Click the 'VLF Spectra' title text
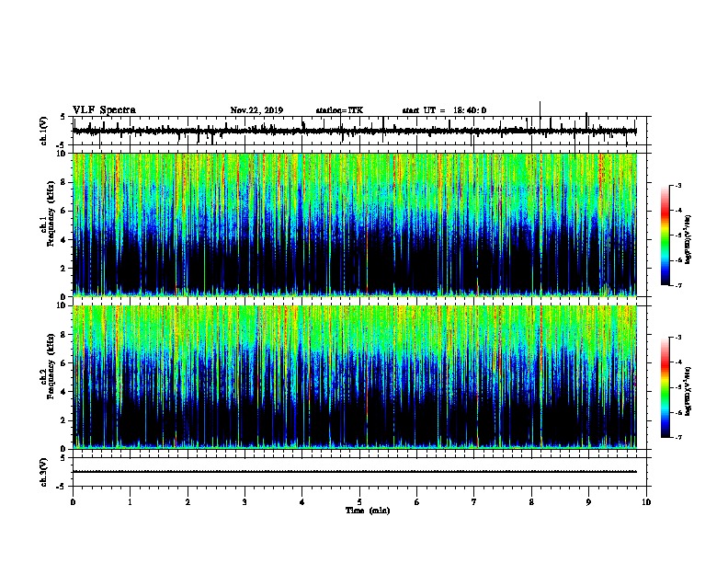 (104, 110)
